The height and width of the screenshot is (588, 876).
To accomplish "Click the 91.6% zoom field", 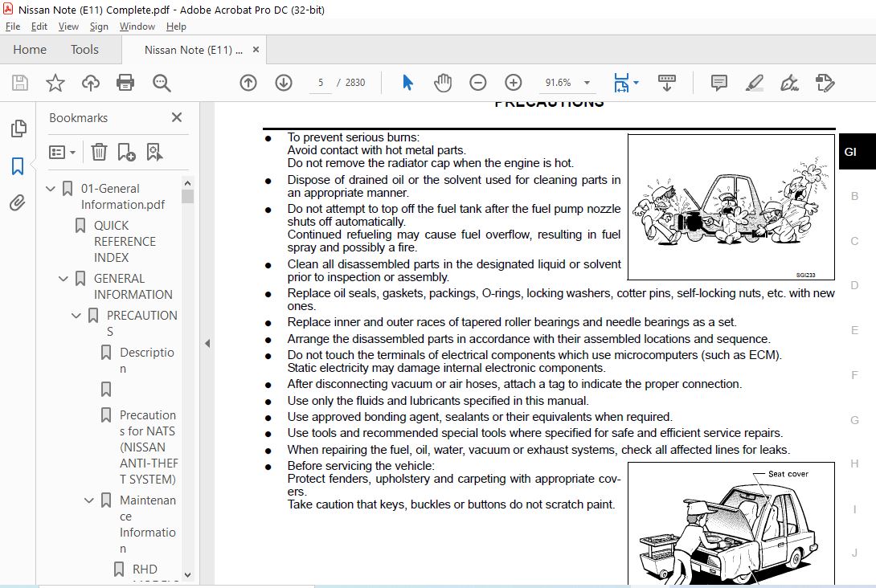I will tap(559, 83).
